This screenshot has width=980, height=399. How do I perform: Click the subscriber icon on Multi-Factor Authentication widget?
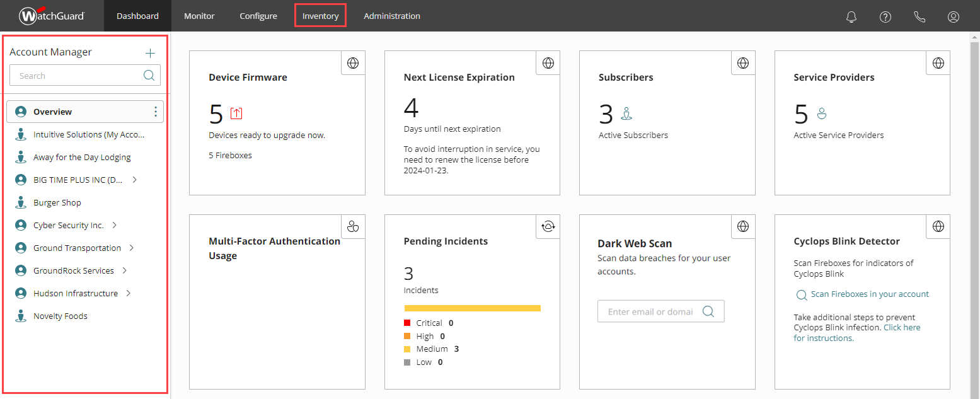[x=353, y=226]
